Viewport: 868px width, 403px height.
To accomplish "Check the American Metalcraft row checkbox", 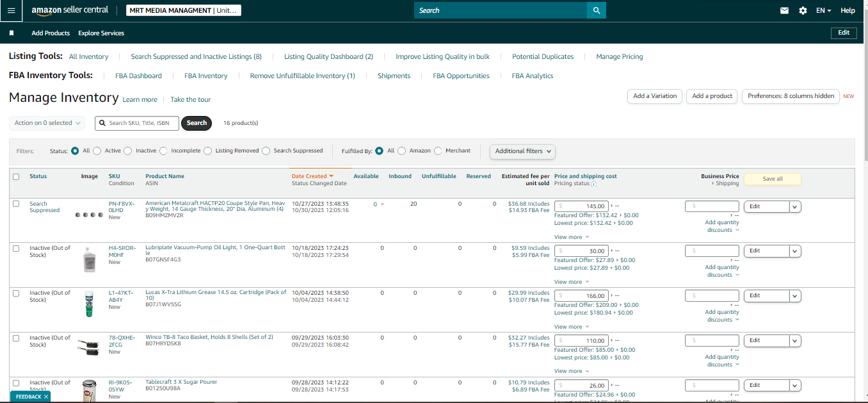I will point(16,204).
